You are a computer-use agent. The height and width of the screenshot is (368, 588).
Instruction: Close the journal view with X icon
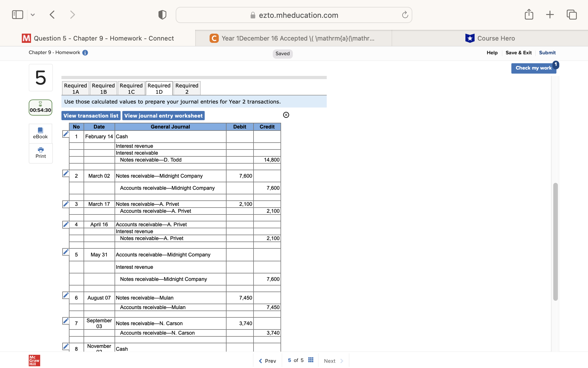[x=286, y=115]
